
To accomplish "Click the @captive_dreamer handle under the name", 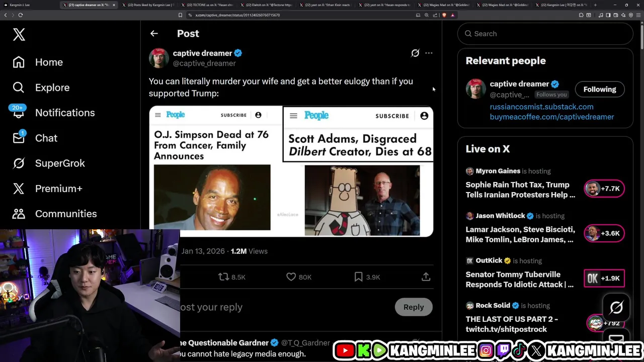I will click(x=204, y=63).
